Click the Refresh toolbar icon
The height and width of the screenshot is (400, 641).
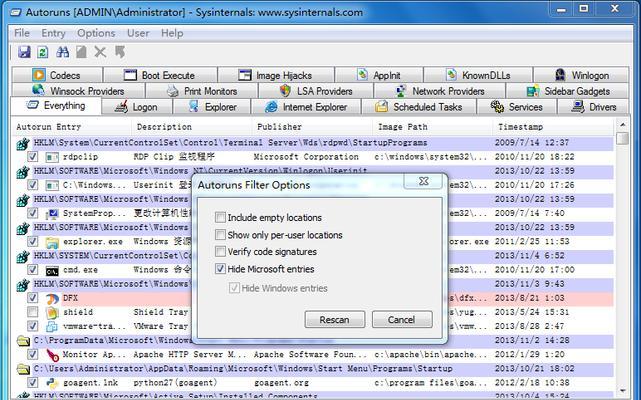tap(43, 52)
